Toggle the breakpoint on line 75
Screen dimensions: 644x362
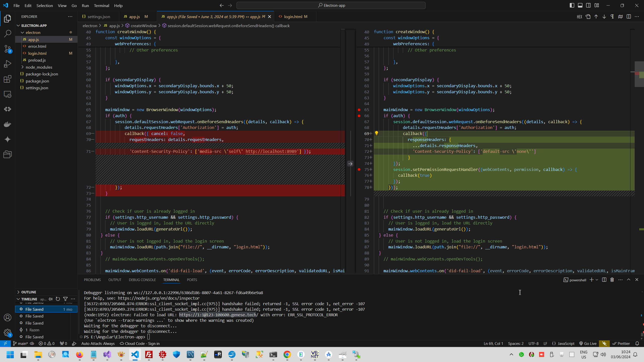point(359,169)
